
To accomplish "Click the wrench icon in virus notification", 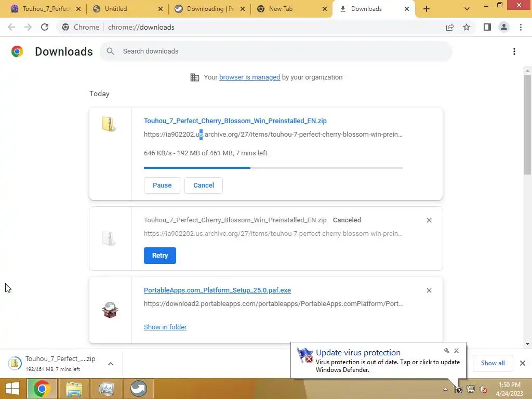I will [446, 351].
